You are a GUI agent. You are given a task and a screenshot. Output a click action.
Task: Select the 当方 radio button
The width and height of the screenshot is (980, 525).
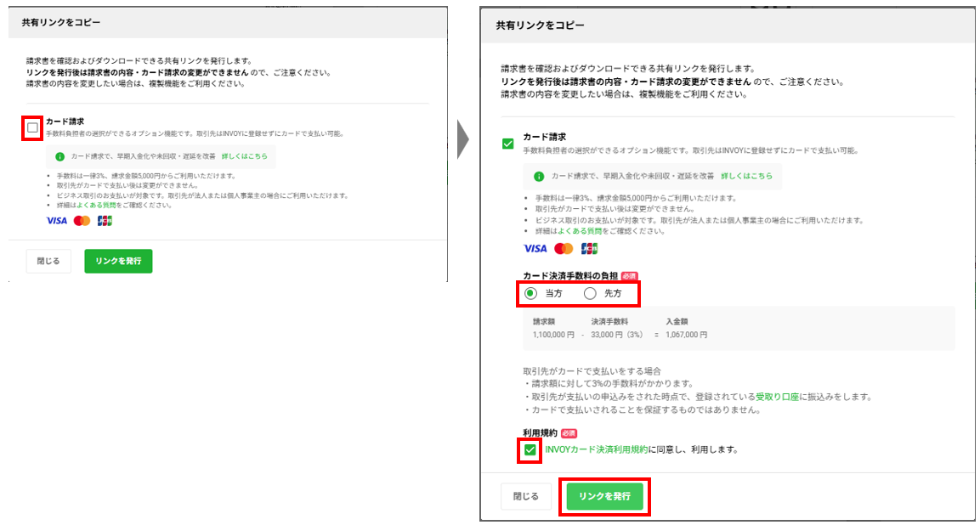coord(530,294)
